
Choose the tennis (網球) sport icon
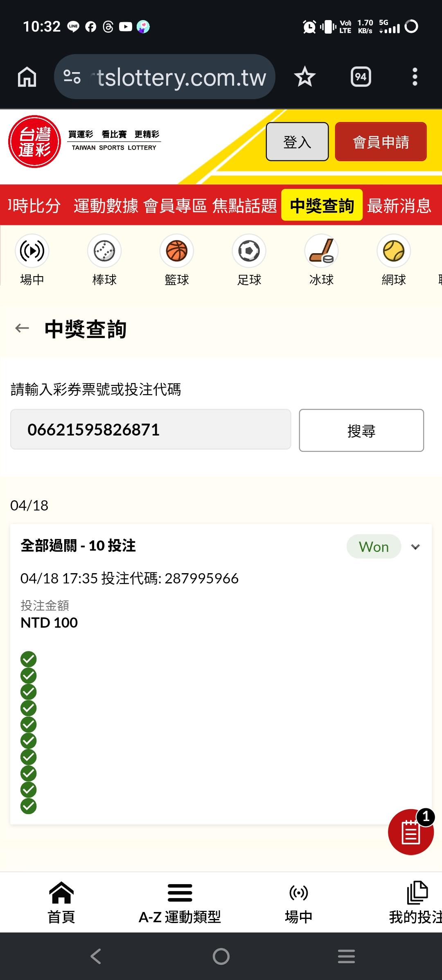coord(394,251)
